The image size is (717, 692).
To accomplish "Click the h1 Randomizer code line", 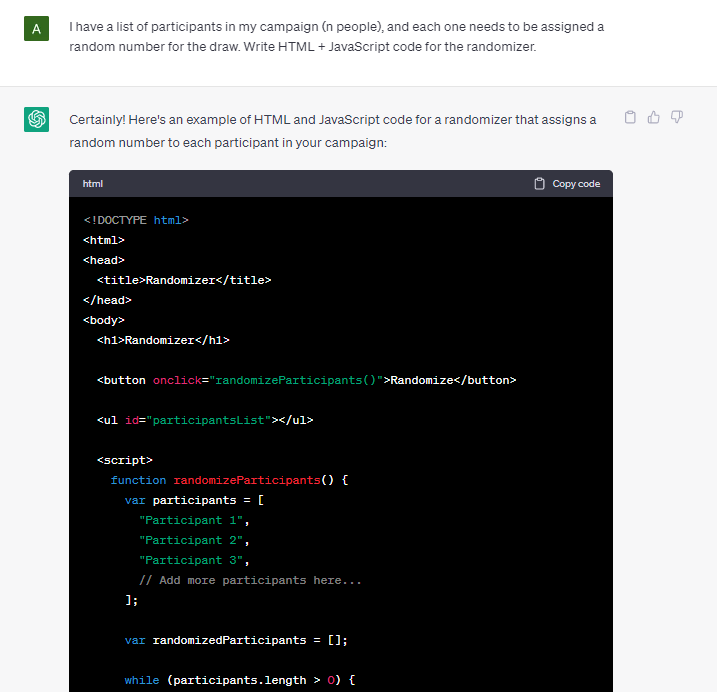I will (163, 340).
